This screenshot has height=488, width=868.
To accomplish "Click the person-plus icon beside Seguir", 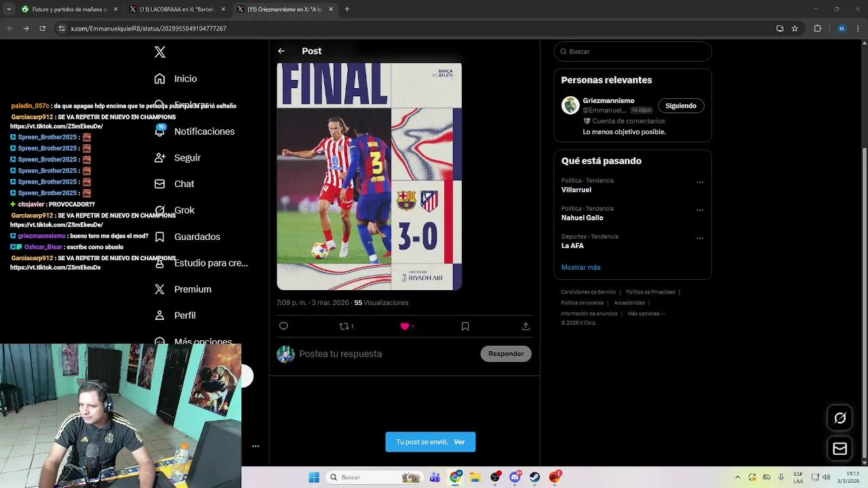I will [x=159, y=158].
